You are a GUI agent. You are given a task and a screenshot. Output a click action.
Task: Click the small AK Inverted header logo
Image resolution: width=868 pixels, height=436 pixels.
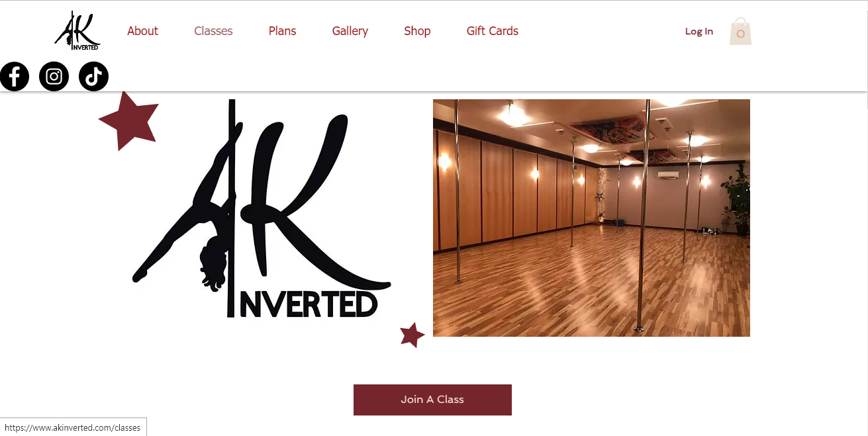click(77, 30)
